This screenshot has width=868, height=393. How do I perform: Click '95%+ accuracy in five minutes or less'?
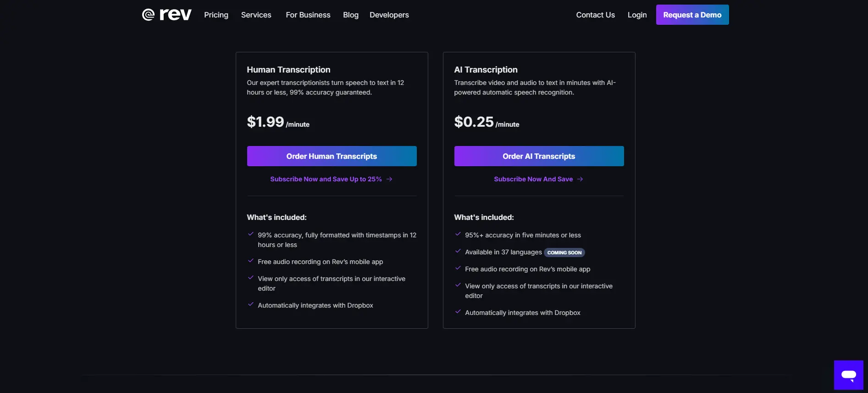point(523,235)
